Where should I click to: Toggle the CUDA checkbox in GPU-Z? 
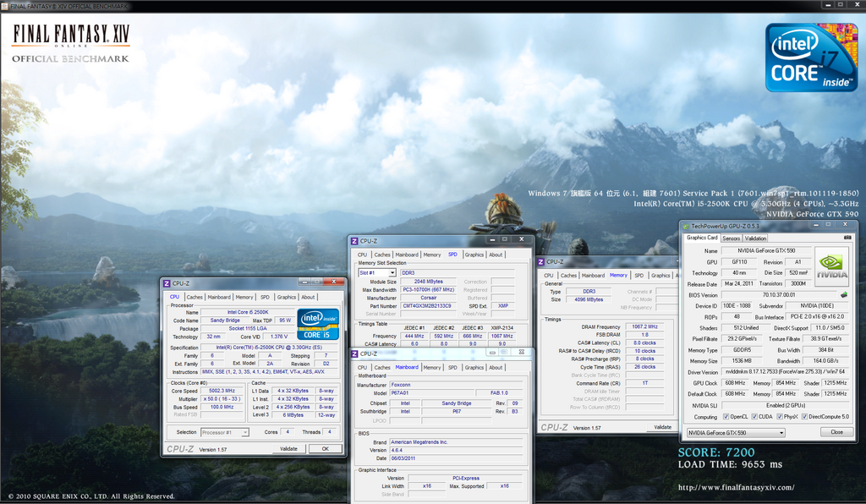point(754,417)
